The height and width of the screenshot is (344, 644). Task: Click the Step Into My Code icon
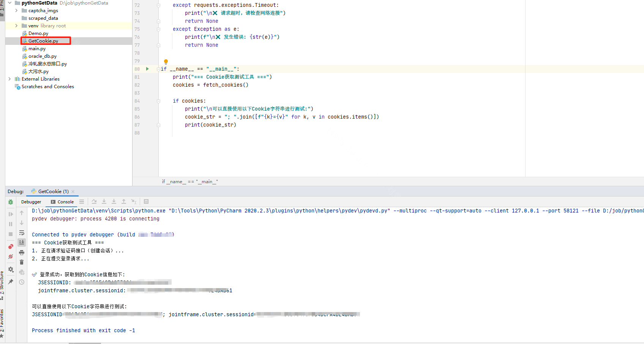(114, 202)
